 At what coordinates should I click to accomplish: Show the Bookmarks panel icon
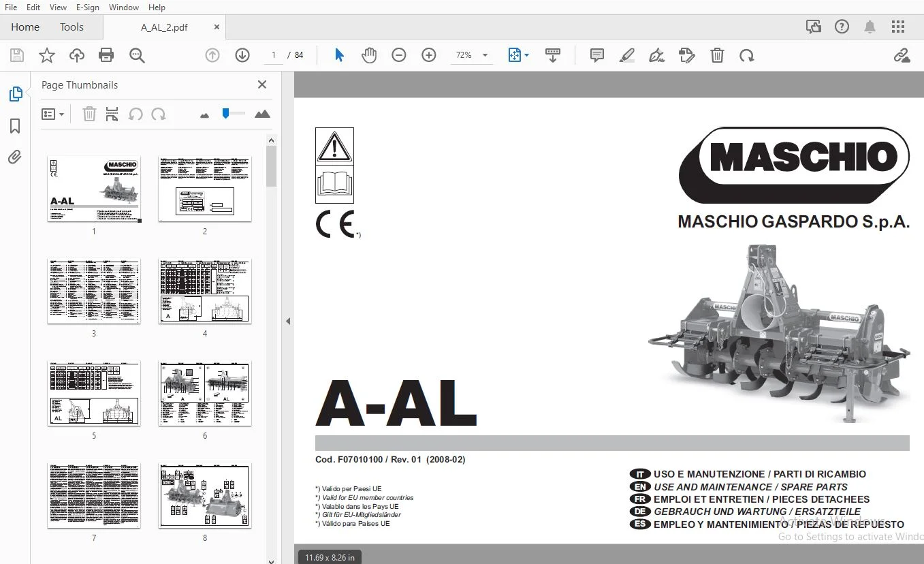[x=15, y=126]
